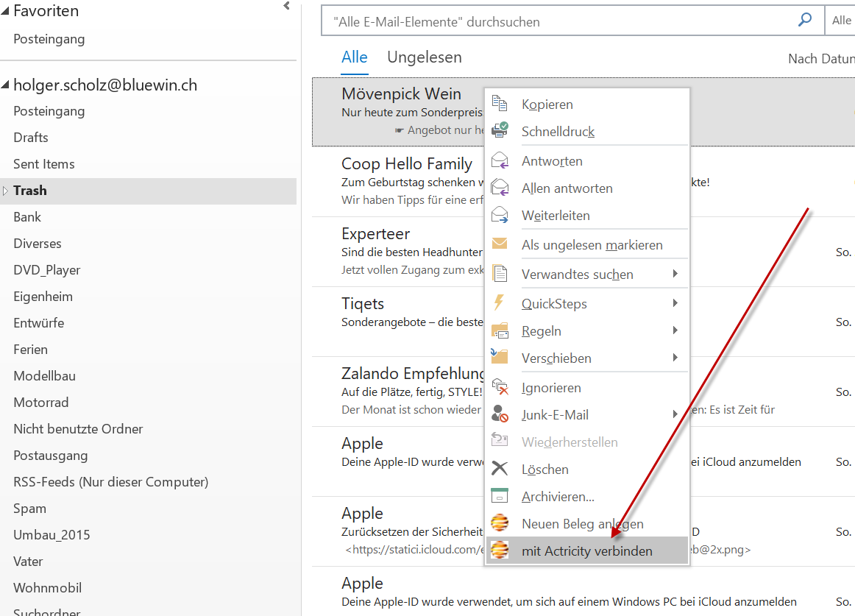The width and height of the screenshot is (855, 616).
Task: Collapse the folder pane with arrow
Action: tap(287, 6)
